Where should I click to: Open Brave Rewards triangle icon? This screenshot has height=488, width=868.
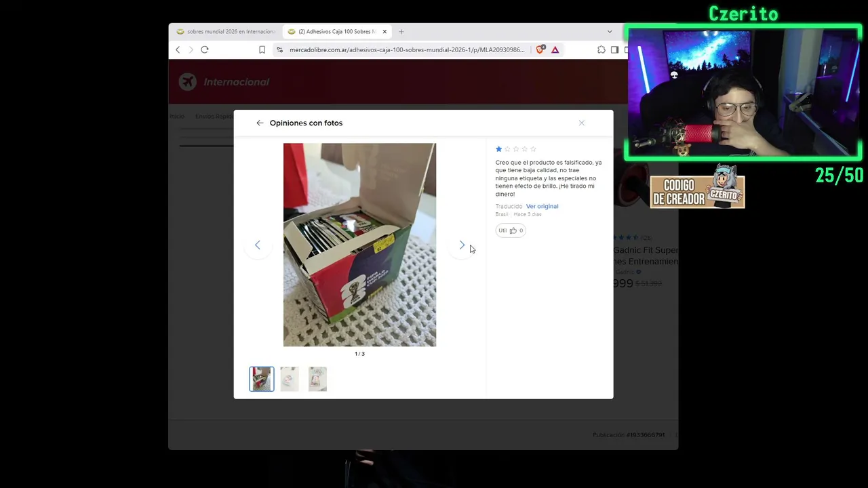555,49
